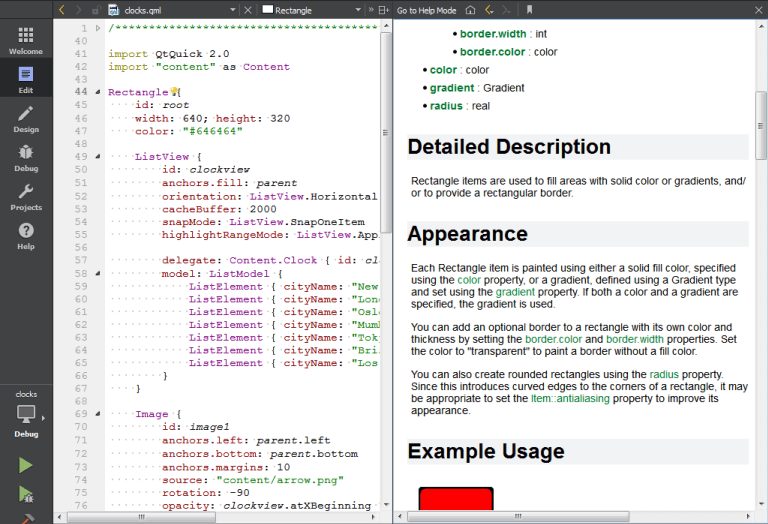Open the Debug mode in sidebar
768x524 pixels.
pos(25,158)
